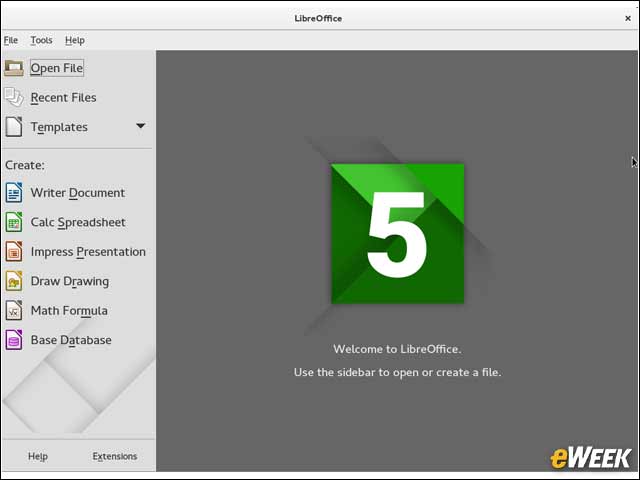Screen dimensions: 640x480
Task: Open the File menu
Action: point(11,40)
